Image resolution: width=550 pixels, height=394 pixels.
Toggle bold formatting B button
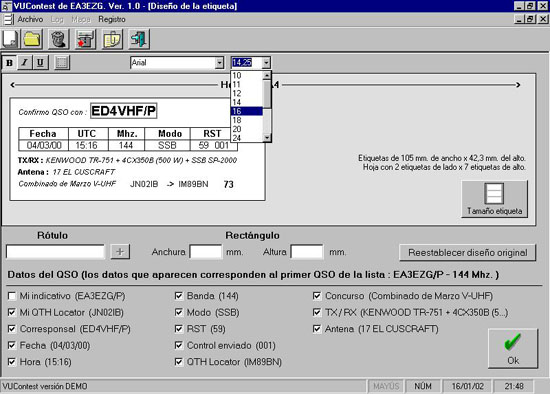pyautogui.click(x=9, y=63)
